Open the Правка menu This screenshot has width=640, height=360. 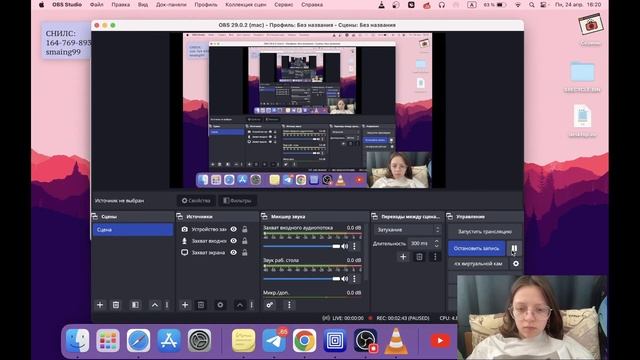coord(120,5)
